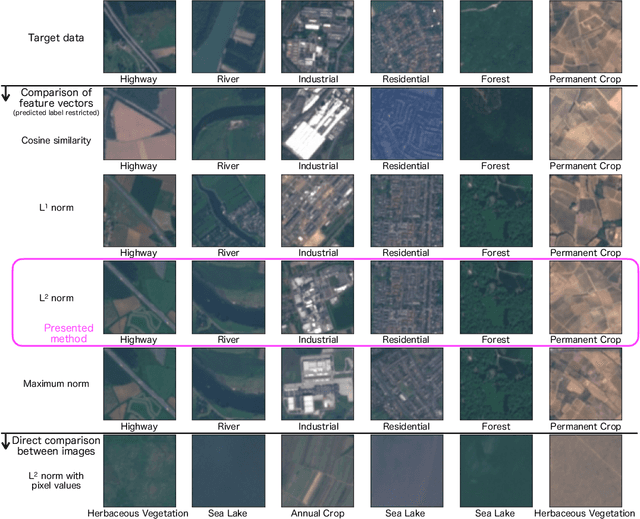Select the L2 norm with pixel values label
640x519 pixels.
coord(53,476)
